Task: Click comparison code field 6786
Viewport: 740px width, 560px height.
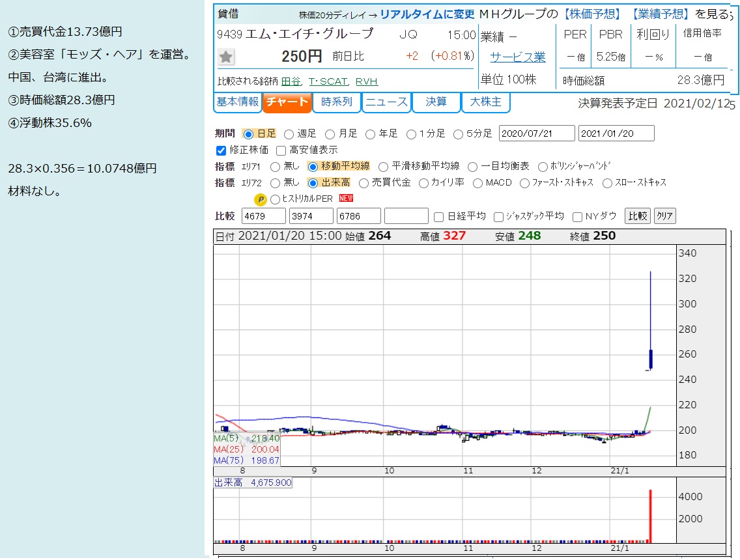Action: tap(359, 216)
